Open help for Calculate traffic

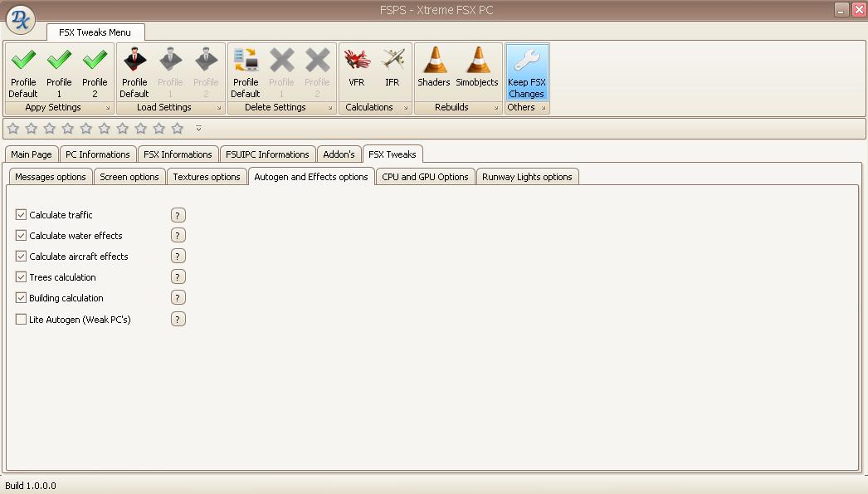[178, 215]
